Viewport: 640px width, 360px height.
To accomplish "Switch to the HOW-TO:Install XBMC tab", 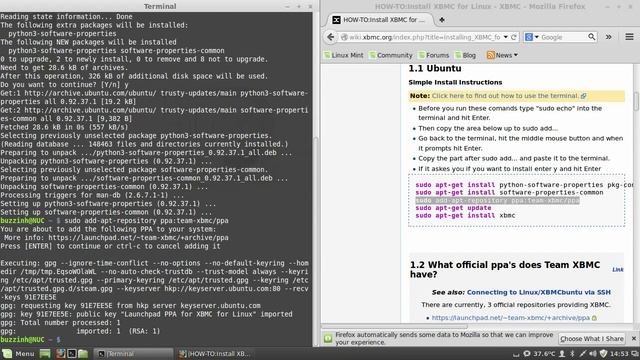I will [x=380, y=20].
